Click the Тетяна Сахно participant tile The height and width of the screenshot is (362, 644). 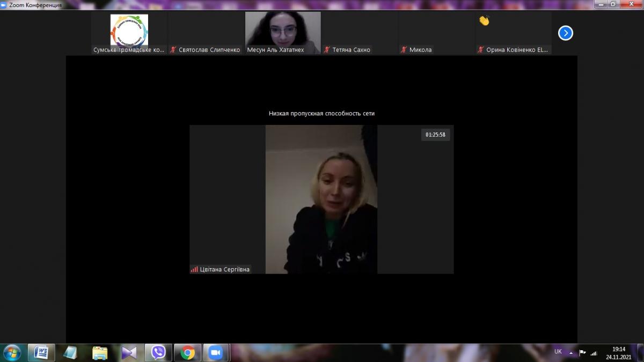360,33
